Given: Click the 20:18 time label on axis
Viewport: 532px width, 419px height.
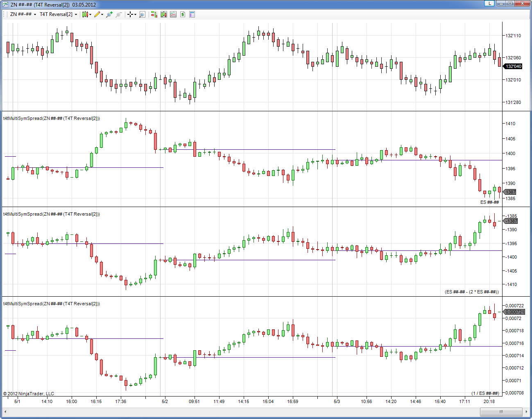Looking at the screenshot, I should (489, 401).
